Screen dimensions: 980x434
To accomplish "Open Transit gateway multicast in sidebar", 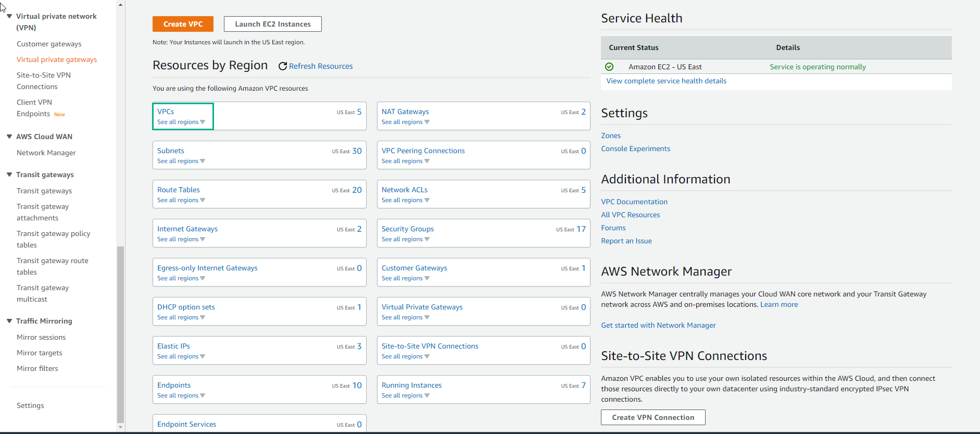I will (43, 293).
